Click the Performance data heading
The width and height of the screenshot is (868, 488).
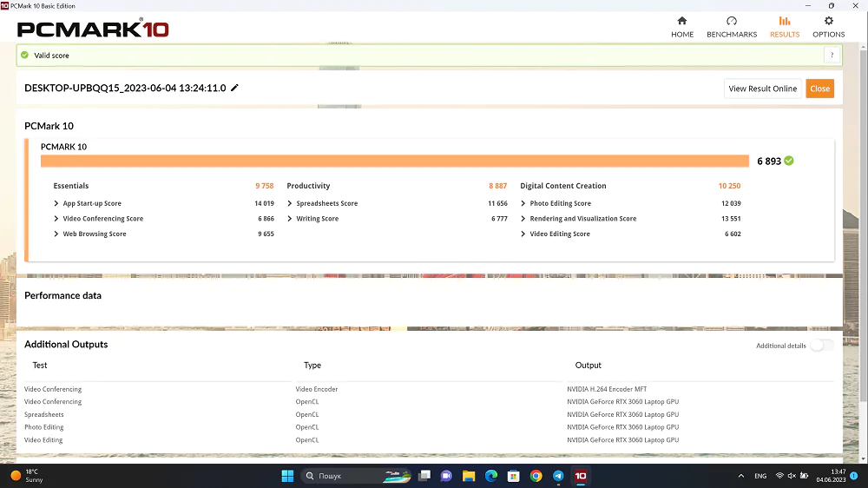pos(62,296)
